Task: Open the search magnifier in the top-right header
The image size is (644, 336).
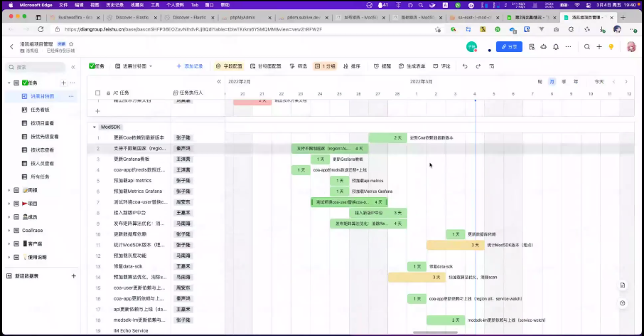Action: tap(588, 46)
